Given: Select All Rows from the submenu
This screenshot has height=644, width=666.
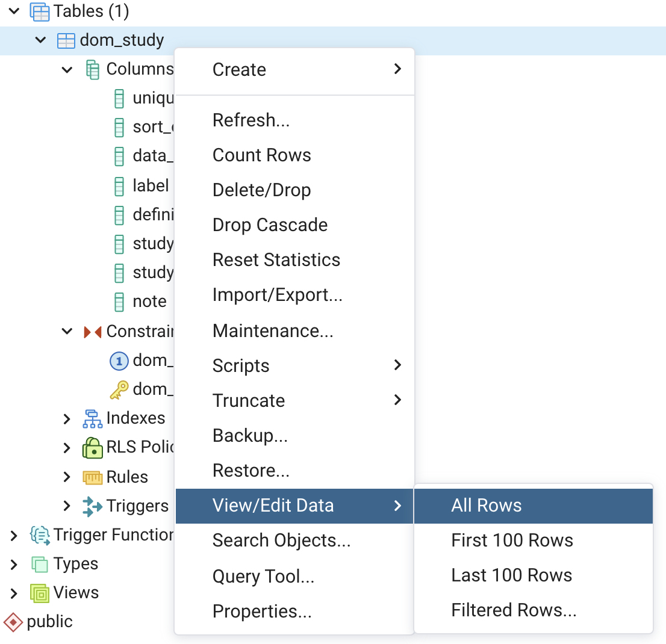Looking at the screenshot, I should (x=487, y=506).
